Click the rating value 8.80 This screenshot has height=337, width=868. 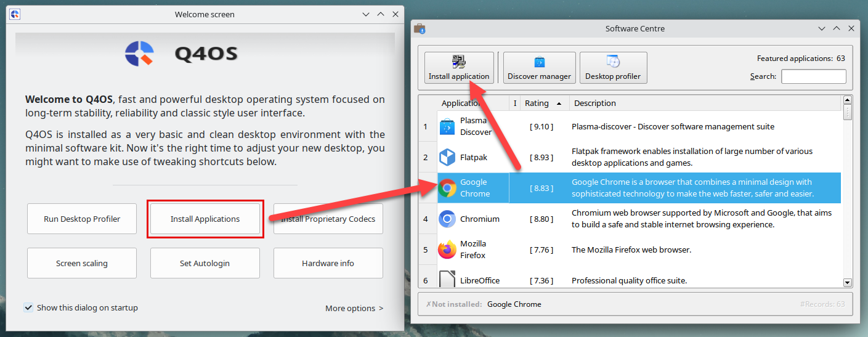[541, 219]
